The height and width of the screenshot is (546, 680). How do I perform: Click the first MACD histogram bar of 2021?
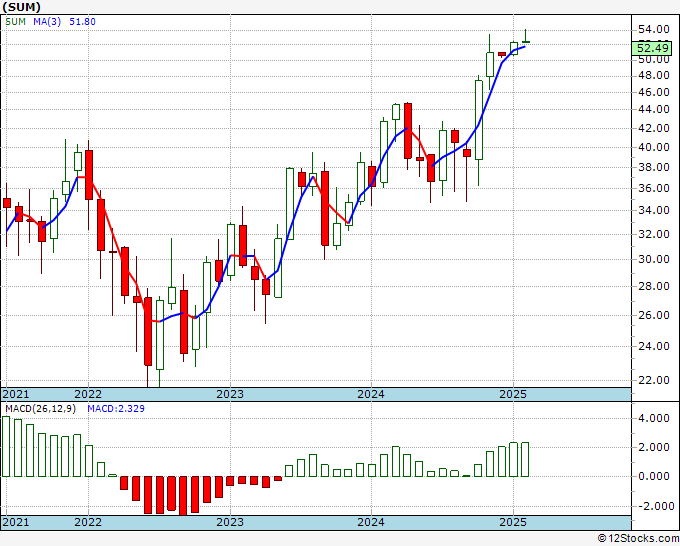(x=6, y=447)
